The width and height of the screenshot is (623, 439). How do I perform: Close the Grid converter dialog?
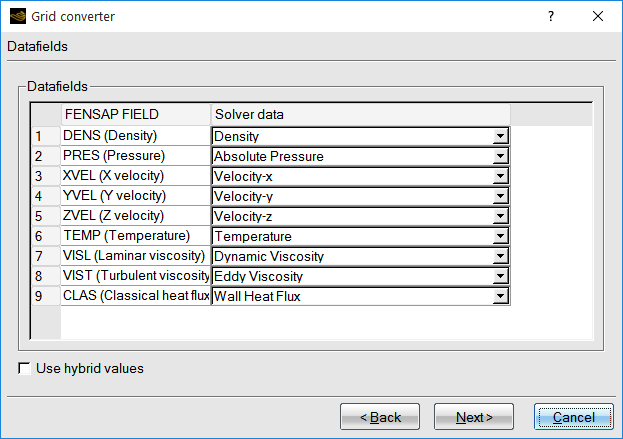[598, 16]
